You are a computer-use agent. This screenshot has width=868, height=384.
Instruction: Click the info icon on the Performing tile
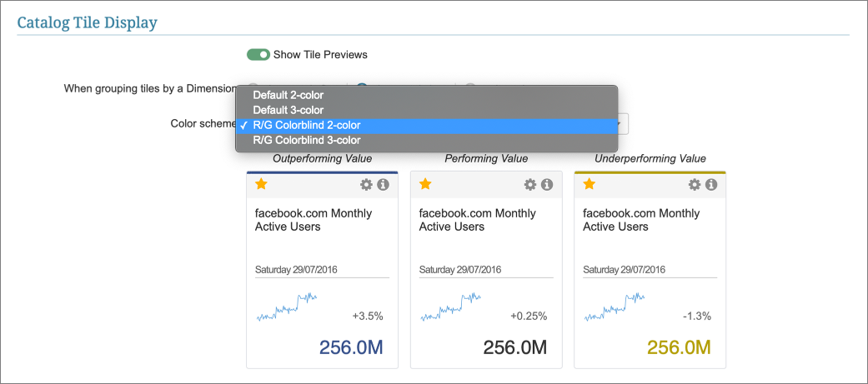(547, 185)
